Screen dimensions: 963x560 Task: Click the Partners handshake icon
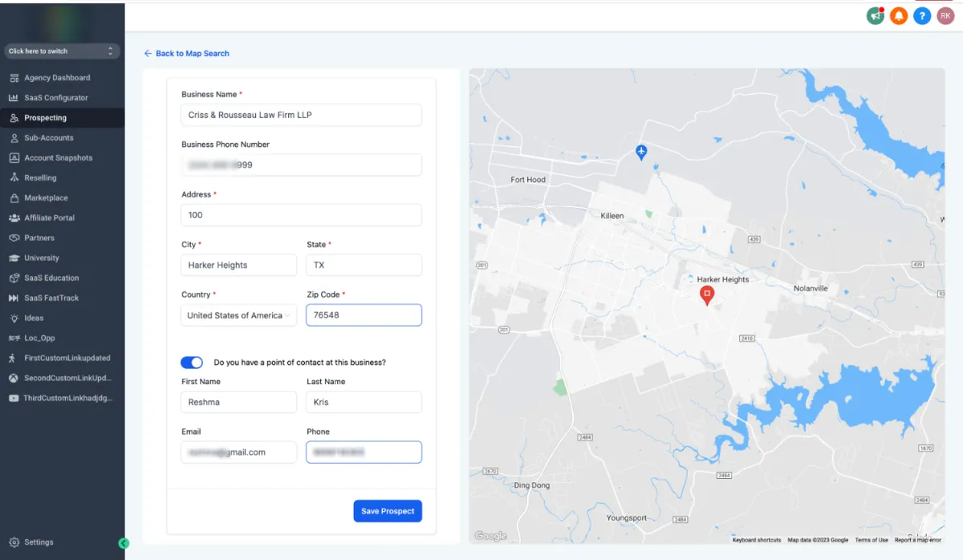(x=14, y=238)
